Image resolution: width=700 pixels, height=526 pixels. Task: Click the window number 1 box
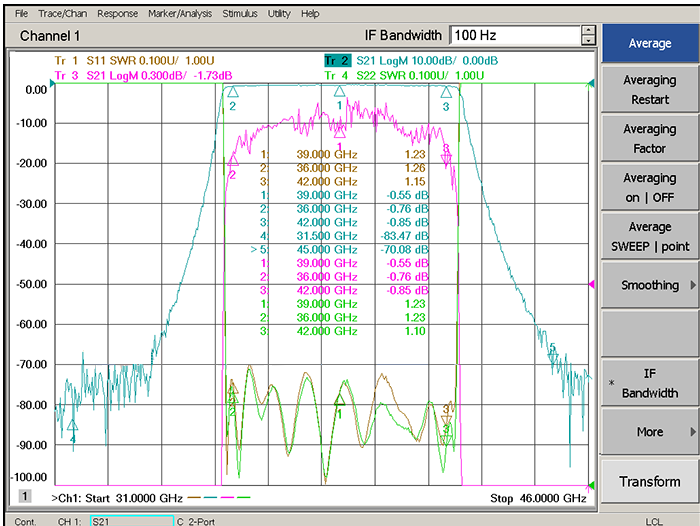coord(25,496)
